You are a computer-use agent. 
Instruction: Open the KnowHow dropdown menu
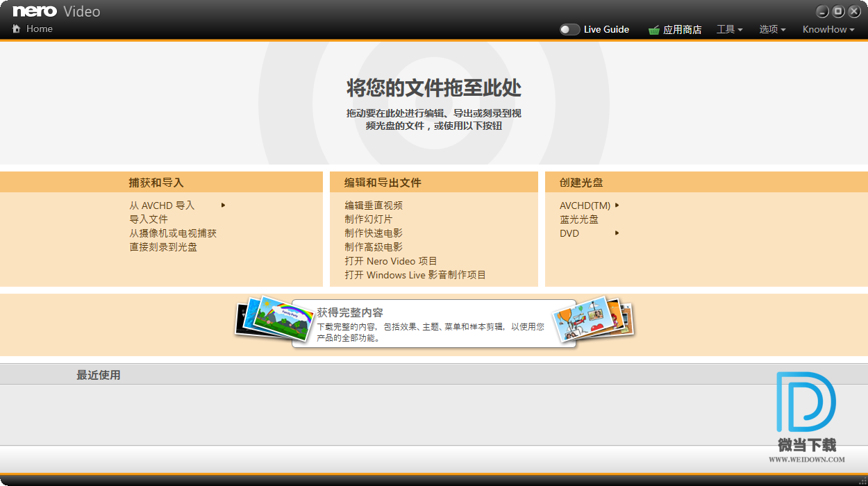(828, 29)
